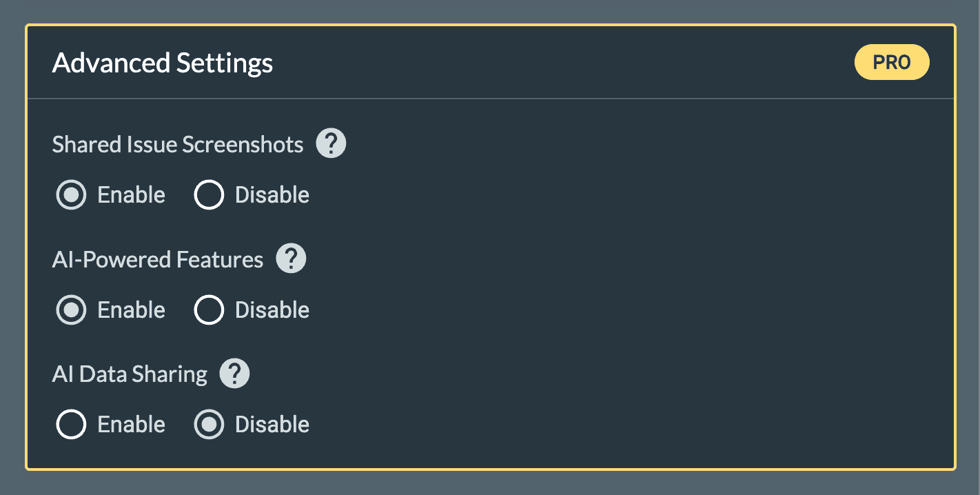The height and width of the screenshot is (495, 980).
Task: Click the Enable label under AI Data Sharing
Action: 131,424
